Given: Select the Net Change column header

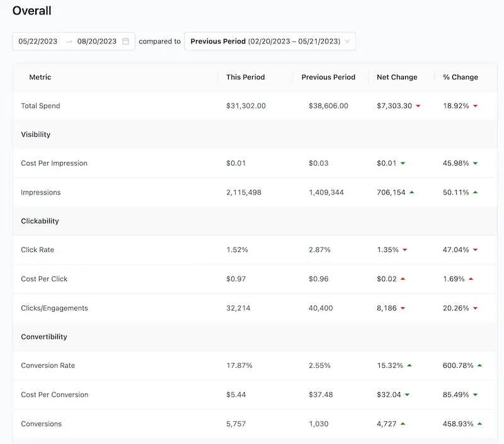Looking at the screenshot, I should pyautogui.click(x=397, y=77).
